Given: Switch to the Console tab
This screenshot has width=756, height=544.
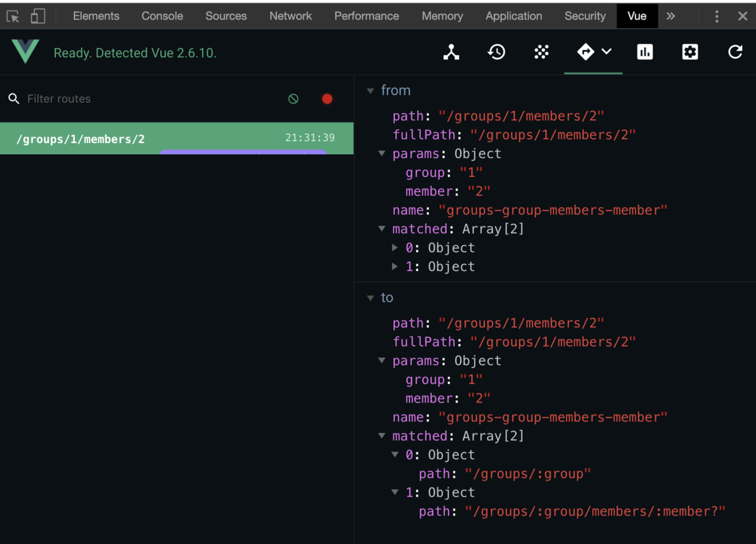Looking at the screenshot, I should coord(162,16).
